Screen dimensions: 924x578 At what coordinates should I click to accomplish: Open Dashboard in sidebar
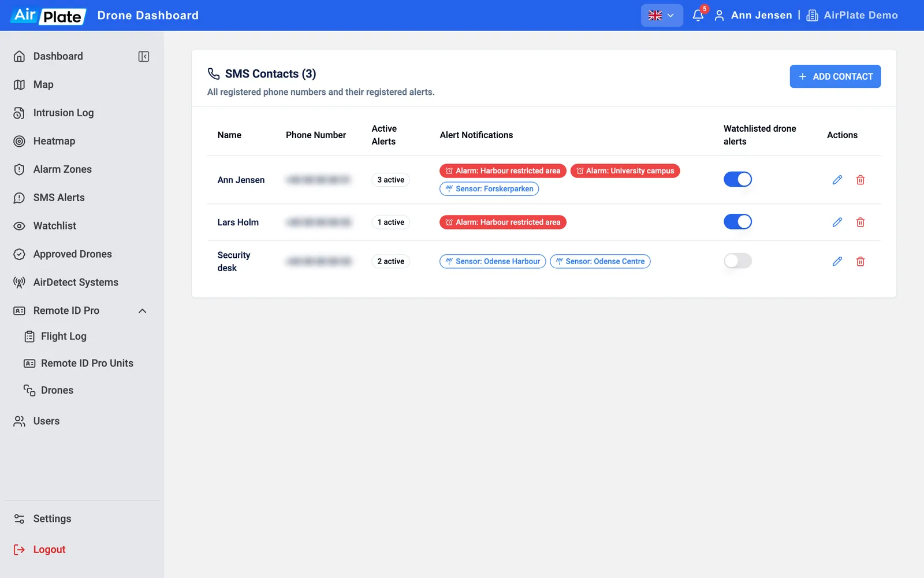(x=58, y=56)
